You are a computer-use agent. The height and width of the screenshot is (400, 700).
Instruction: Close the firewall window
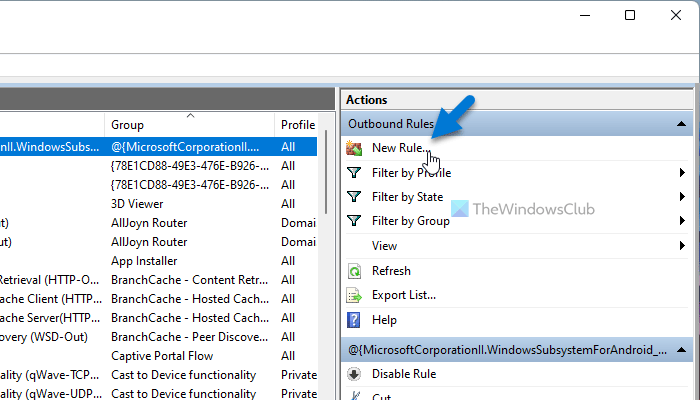676,15
